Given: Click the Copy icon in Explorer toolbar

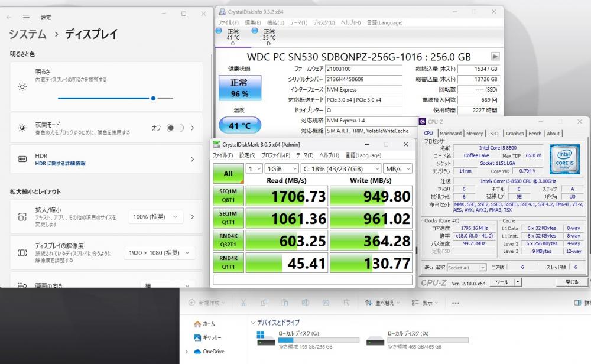Looking at the screenshot, I should [264, 303].
